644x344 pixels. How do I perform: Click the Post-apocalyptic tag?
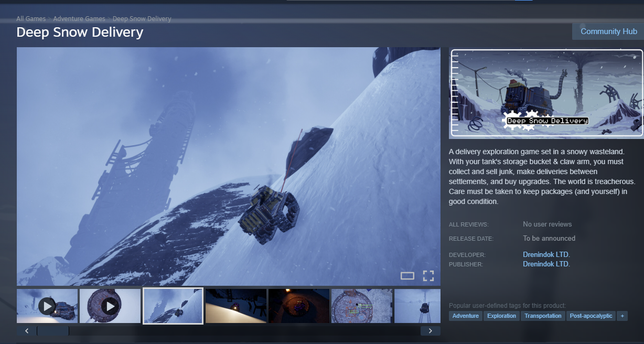pos(591,316)
